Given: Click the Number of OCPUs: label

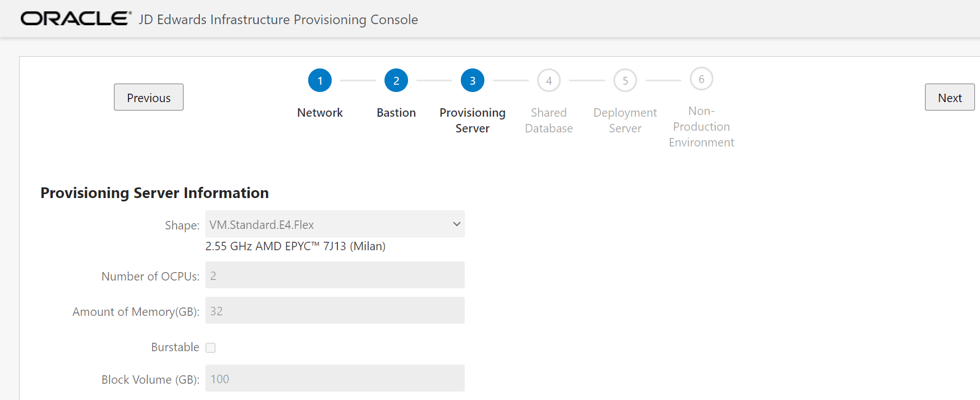Looking at the screenshot, I should 150,277.
